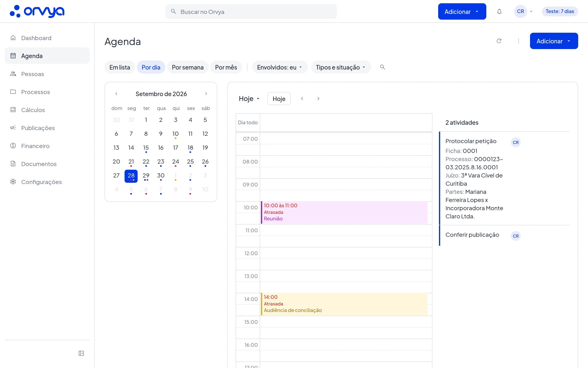Image resolution: width=588 pixels, height=368 pixels.
Task: Open the Conferir publicação activity
Action: click(504, 235)
